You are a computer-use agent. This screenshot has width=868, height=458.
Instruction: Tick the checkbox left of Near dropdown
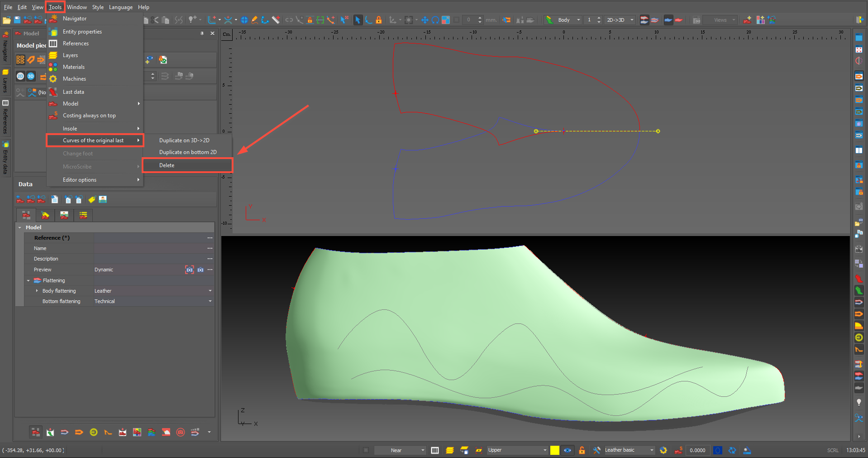coord(366,450)
